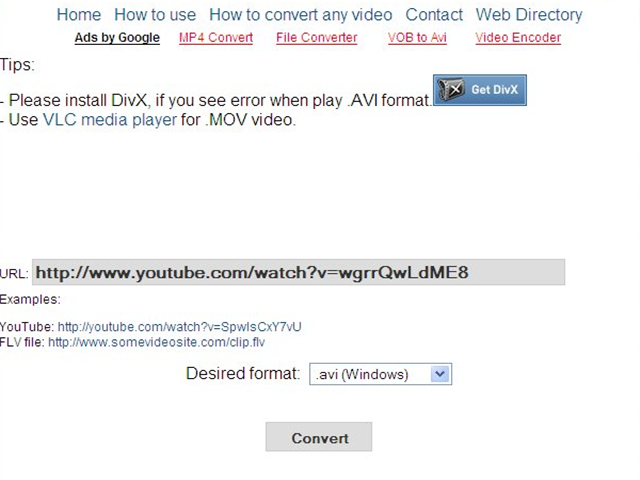Click the FLV file example link

[x=156, y=342]
